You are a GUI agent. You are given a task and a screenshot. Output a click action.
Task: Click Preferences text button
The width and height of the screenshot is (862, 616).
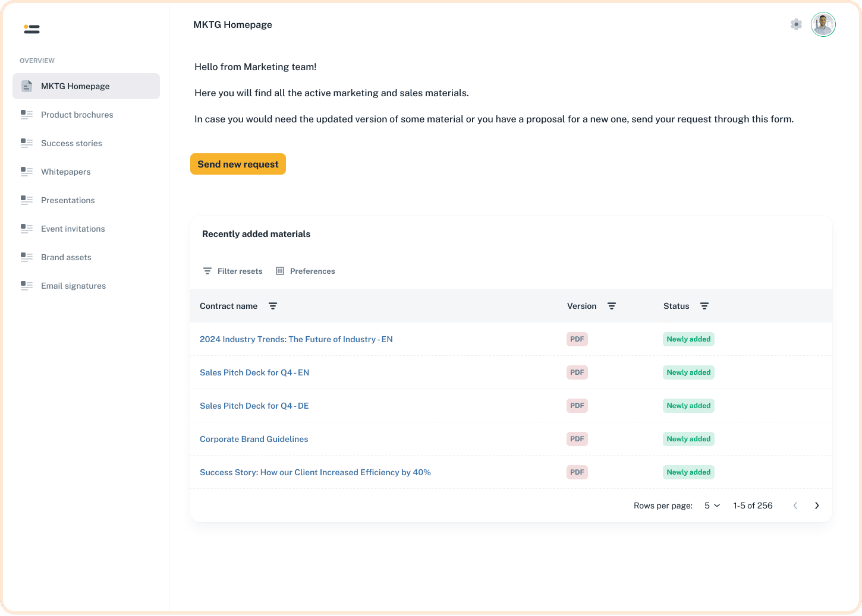coord(313,271)
